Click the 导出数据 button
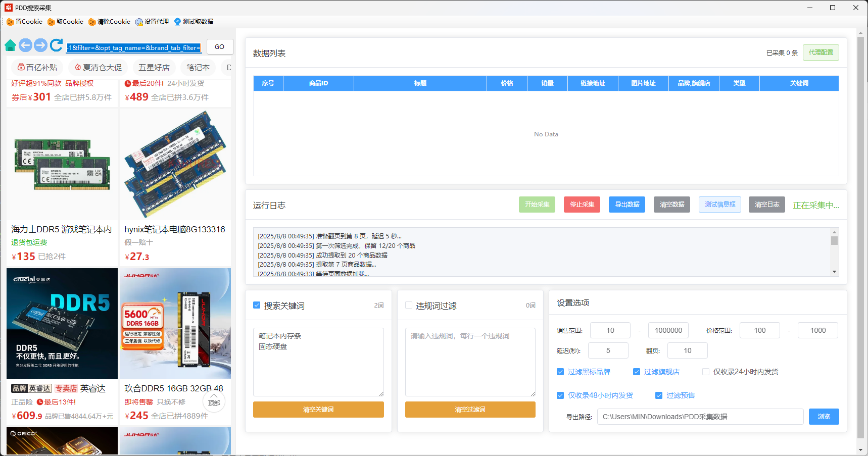Viewport: 868px width, 456px height. click(626, 205)
